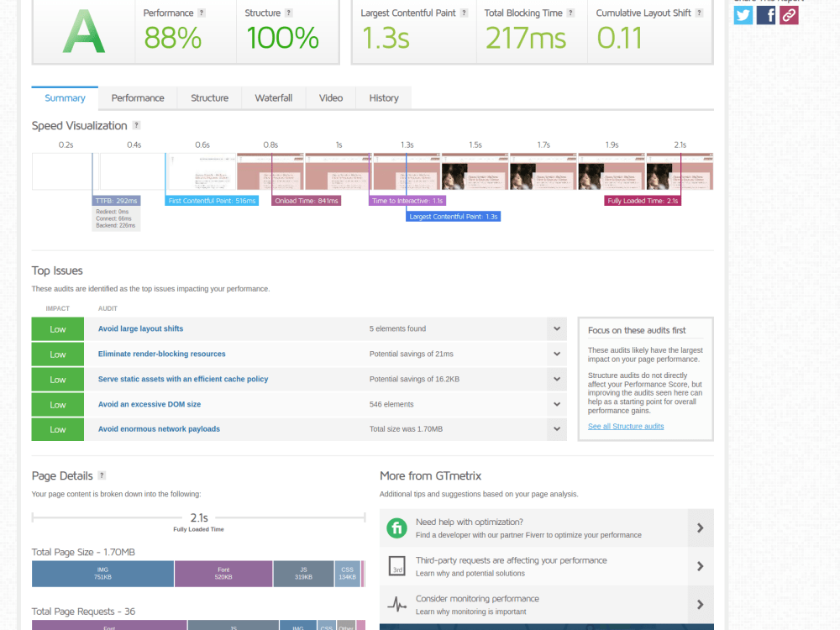
Task: Click Largest Contentful Paint 1.3s marker
Action: tap(454, 217)
